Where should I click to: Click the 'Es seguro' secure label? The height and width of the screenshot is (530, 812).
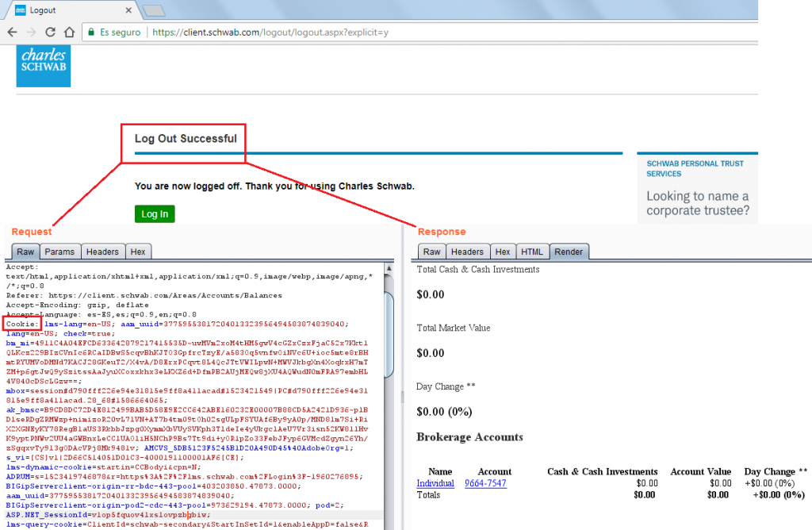click(x=121, y=32)
